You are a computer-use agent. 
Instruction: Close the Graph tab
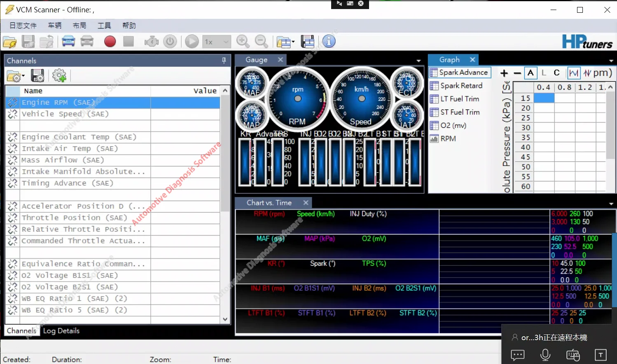click(x=472, y=60)
